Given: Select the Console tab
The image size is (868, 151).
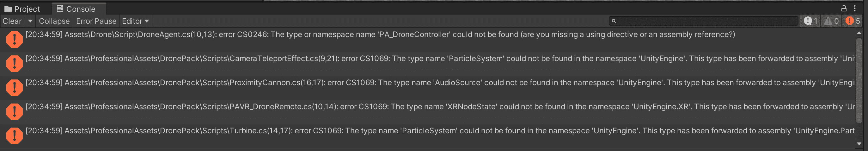Looking at the screenshot, I should (76, 9).
